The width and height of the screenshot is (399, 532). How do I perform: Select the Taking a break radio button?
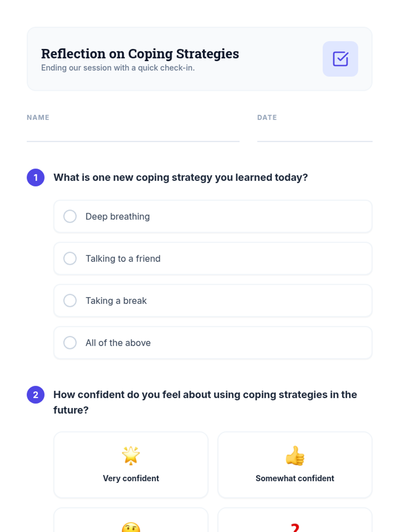70,301
